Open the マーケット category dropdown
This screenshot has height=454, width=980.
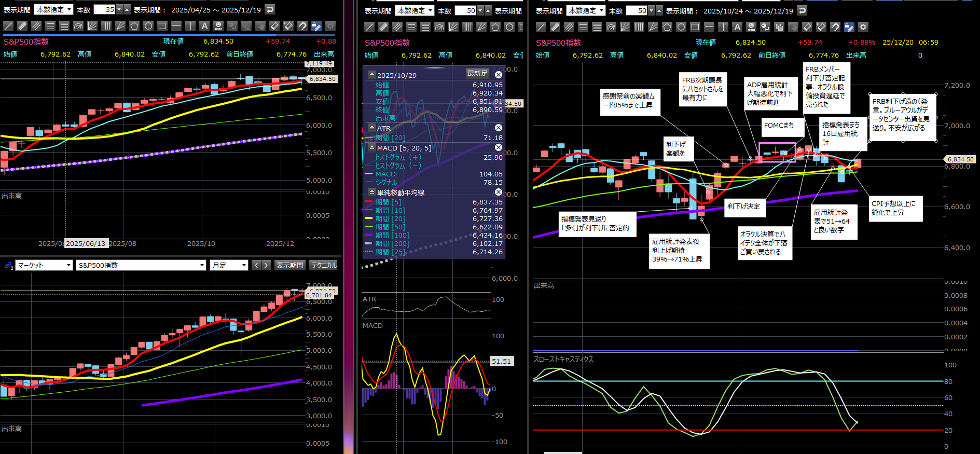[x=44, y=265]
